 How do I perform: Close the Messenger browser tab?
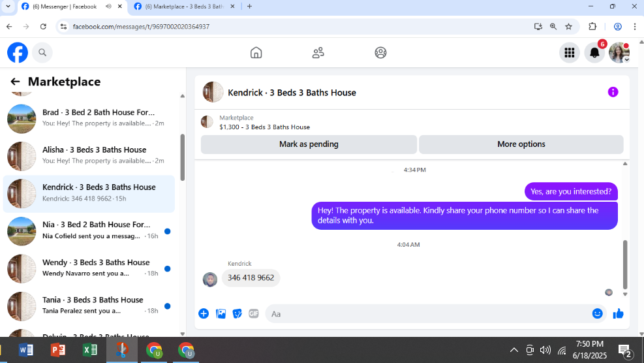120,7
